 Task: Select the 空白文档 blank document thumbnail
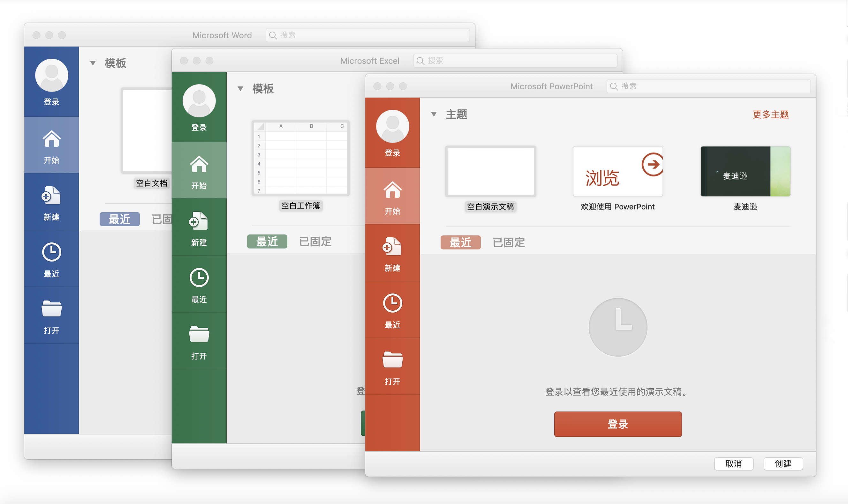[x=147, y=131]
